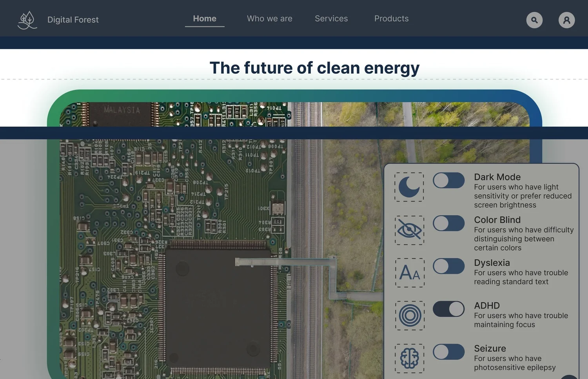The image size is (588, 379).
Task: Click the Dyslexia label
Action: click(x=492, y=263)
